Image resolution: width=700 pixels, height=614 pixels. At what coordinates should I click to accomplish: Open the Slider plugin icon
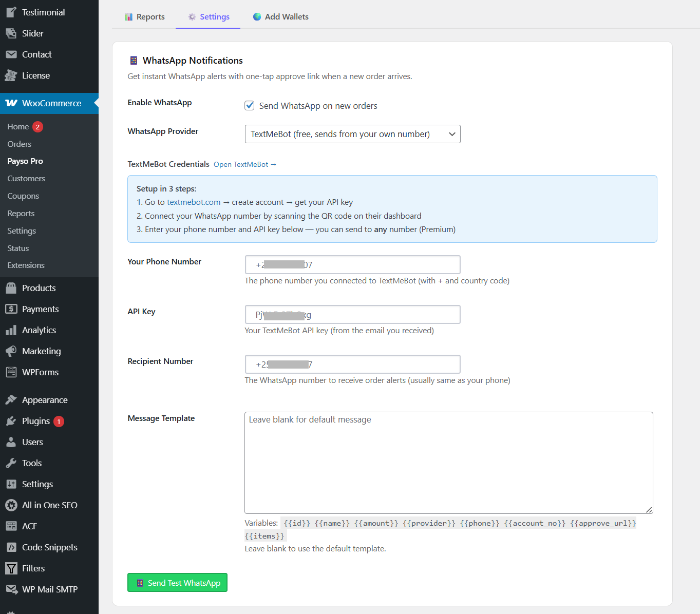(x=11, y=33)
